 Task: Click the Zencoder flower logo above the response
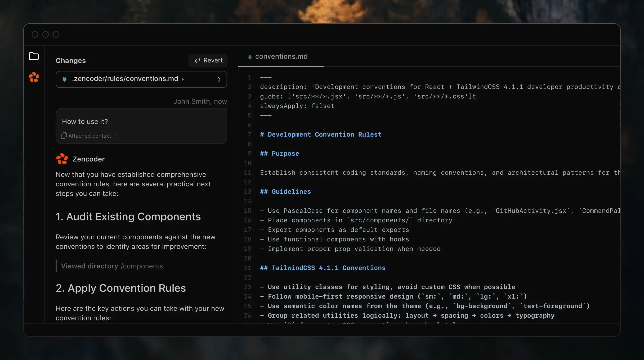click(62, 159)
